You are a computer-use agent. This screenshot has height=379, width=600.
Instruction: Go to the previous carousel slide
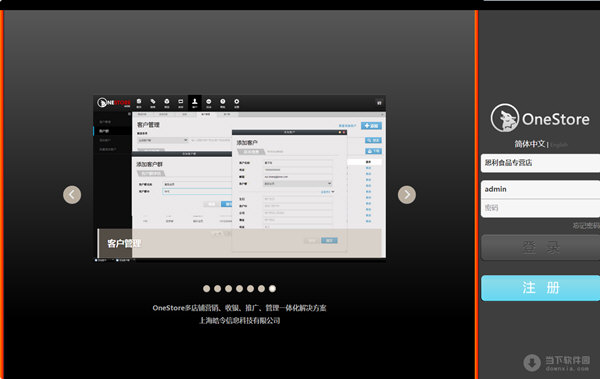(72, 195)
